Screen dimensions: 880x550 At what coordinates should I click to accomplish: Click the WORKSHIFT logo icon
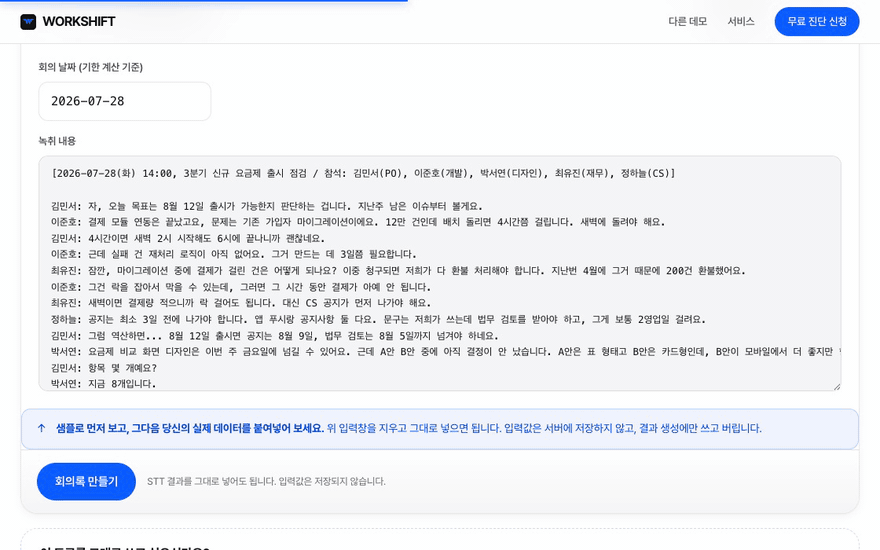28,22
